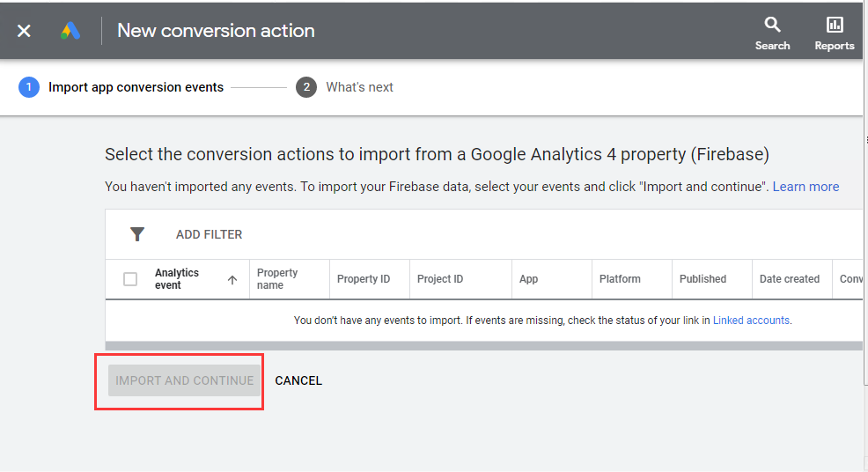Close the New conversion action dialog
The height and width of the screenshot is (472, 868).
tap(24, 31)
